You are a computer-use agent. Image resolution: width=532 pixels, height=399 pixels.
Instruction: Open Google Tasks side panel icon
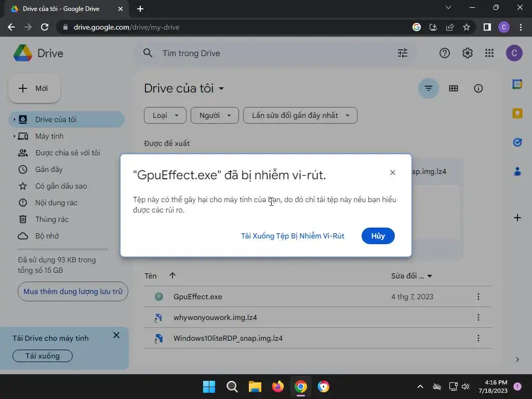(517, 142)
